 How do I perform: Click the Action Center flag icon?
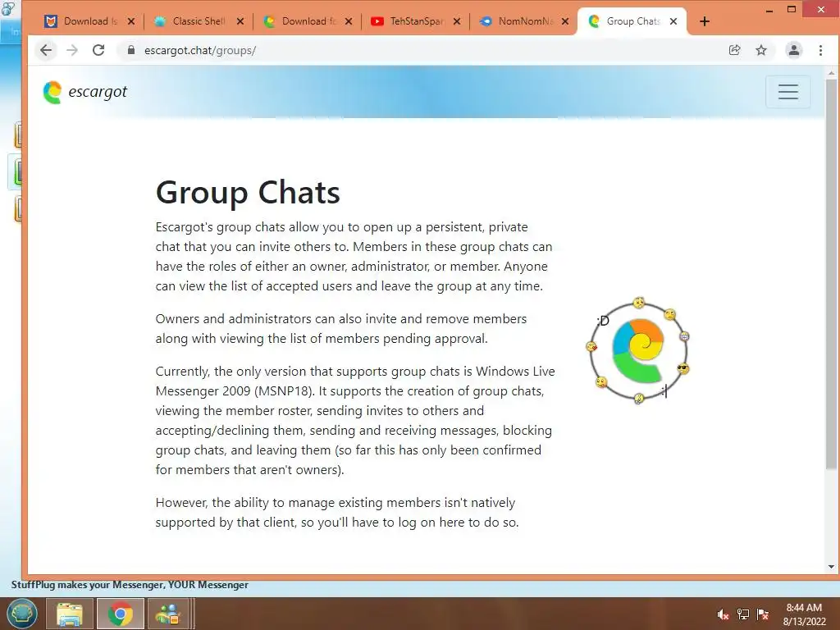(x=763, y=614)
